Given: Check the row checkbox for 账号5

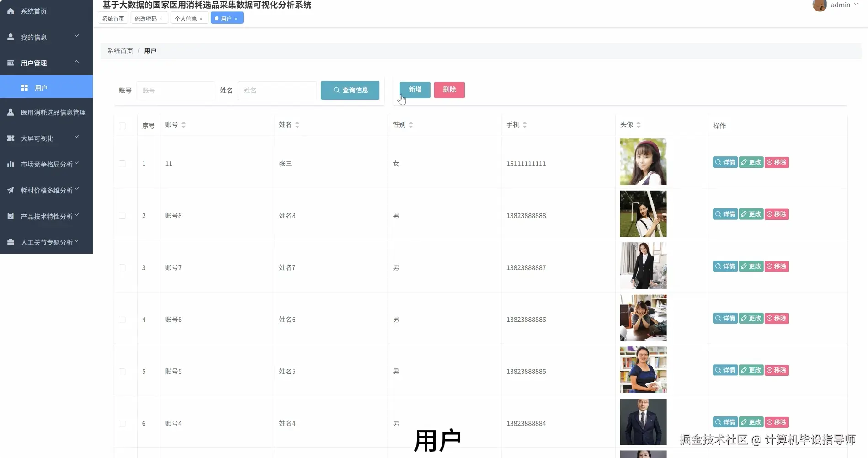Looking at the screenshot, I should click(122, 372).
